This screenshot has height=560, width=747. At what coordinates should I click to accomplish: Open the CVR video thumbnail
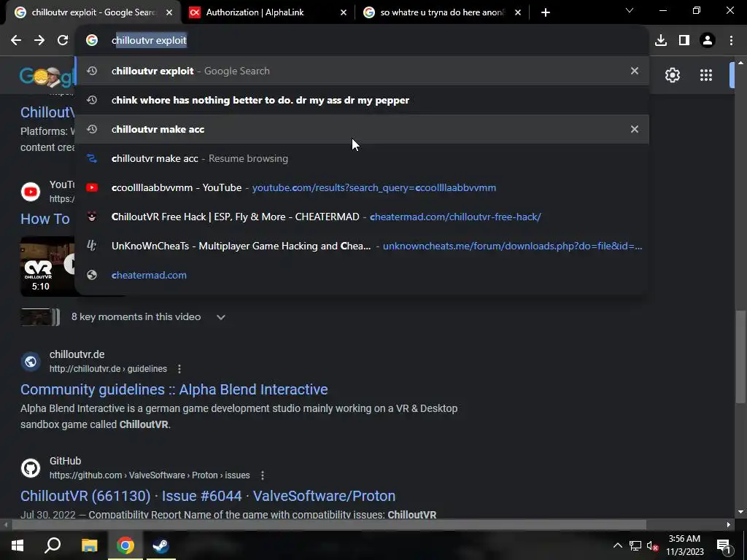pos(47,267)
